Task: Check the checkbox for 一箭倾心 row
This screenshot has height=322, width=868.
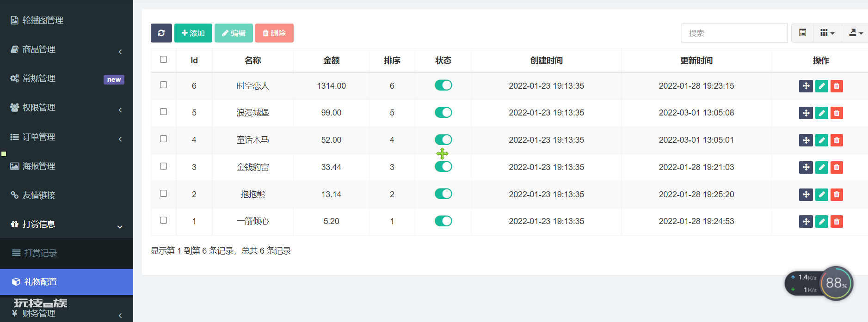Action: click(x=163, y=220)
